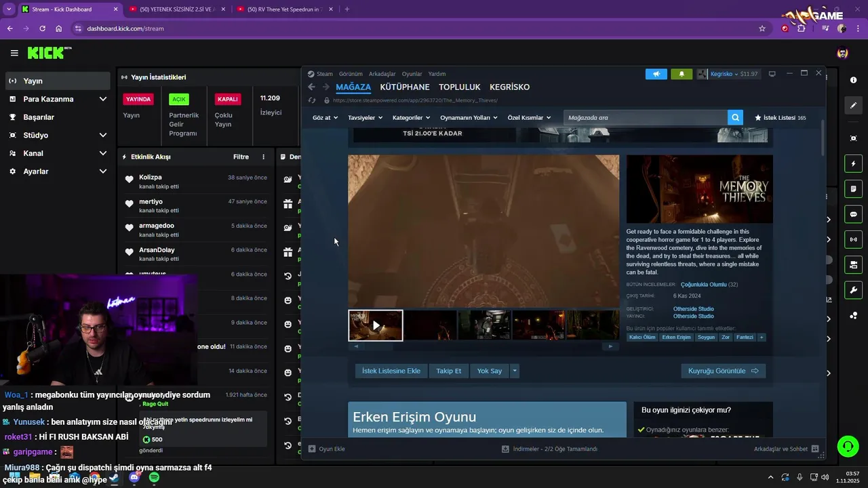Open the arrow dropdown beside Yok Say

coord(515,371)
